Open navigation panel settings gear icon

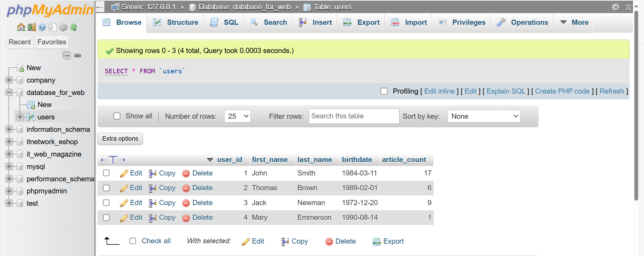point(63,27)
